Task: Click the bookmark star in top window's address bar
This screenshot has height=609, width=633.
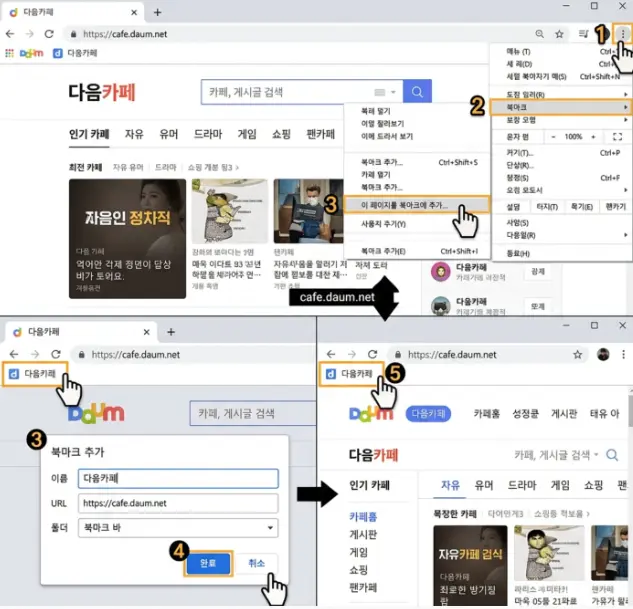Action: [x=559, y=34]
